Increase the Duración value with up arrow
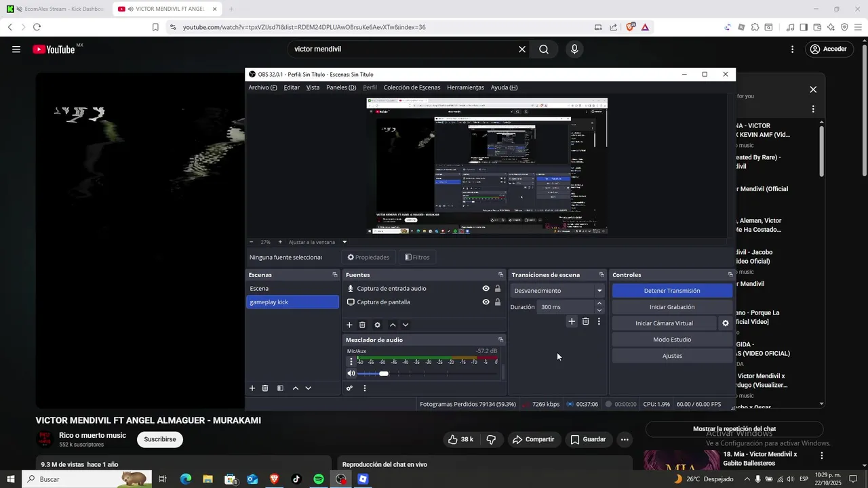This screenshot has width=868, height=488. coord(599,304)
